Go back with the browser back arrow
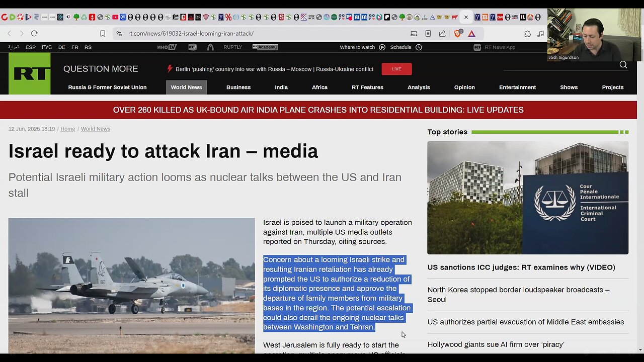The image size is (644, 362). pos(9,34)
